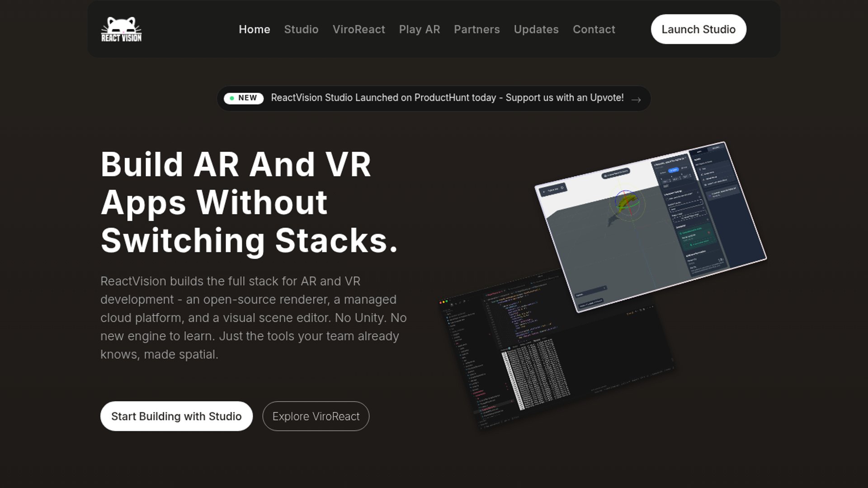
Task: Open the Partners nav item
Action: [x=476, y=29]
